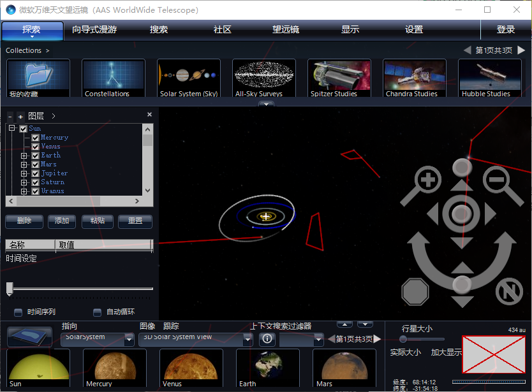
Task: Expand the Mars tree node
Action: (x=24, y=164)
